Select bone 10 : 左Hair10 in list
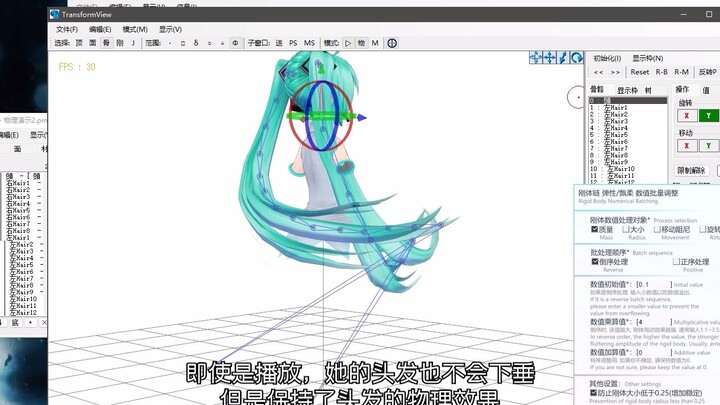The height and width of the screenshot is (405, 720). pos(628,169)
